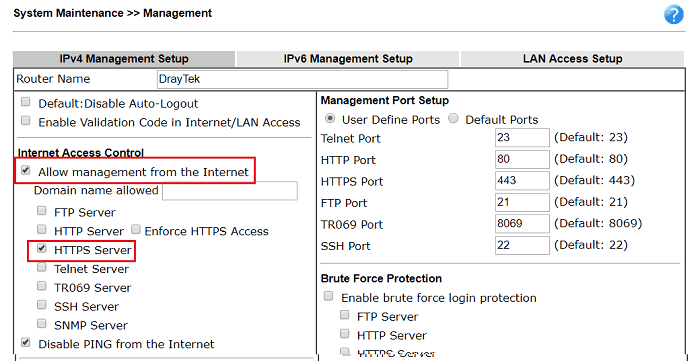This screenshot has height=361, width=700.
Task: Click the Domain name allowed field
Action: click(230, 191)
